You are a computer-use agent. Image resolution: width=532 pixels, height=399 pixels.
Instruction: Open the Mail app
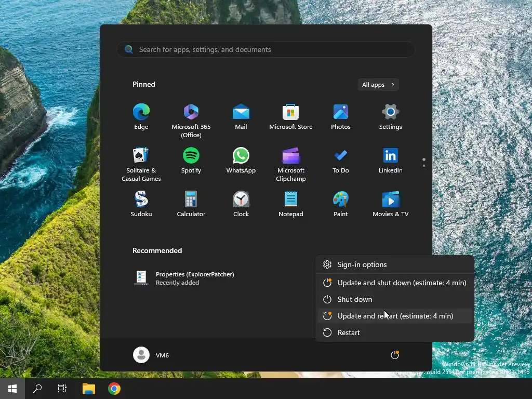pos(241,117)
